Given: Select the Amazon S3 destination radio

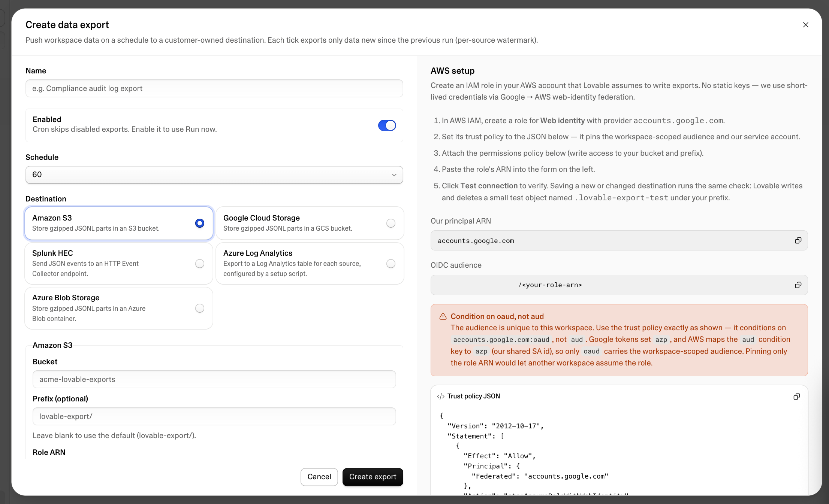Looking at the screenshot, I should coord(199,223).
